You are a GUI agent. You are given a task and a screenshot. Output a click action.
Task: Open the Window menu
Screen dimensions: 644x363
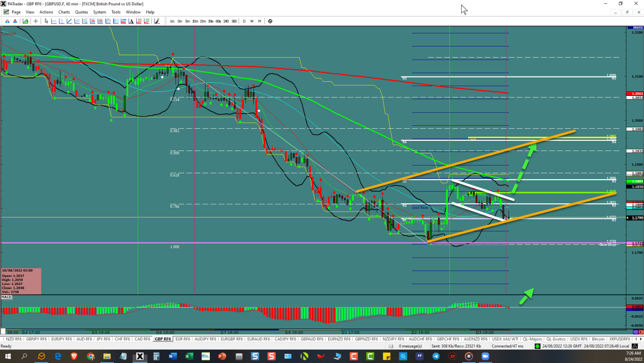click(133, 12)
